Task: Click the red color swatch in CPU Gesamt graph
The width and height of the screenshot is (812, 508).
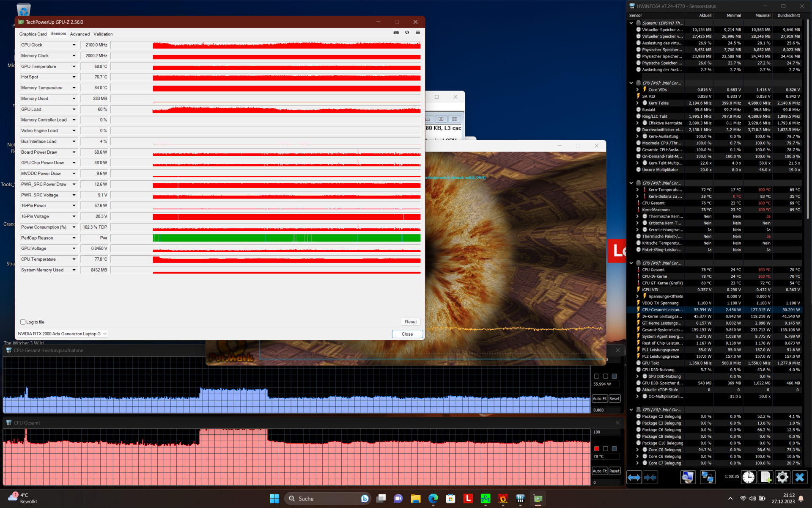Action: [x=596, y=449]
